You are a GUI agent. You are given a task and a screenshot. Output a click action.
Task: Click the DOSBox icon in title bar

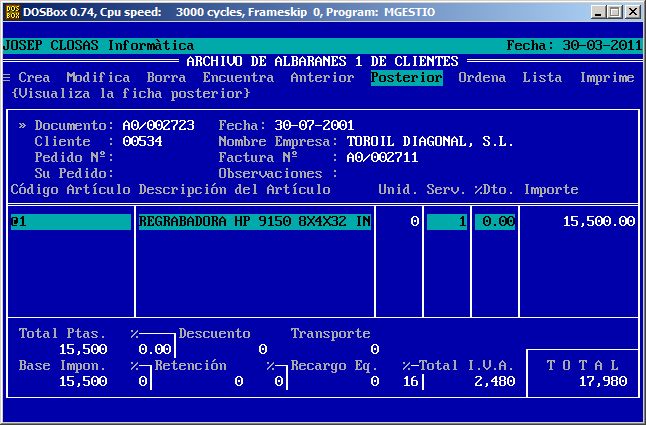12,11
